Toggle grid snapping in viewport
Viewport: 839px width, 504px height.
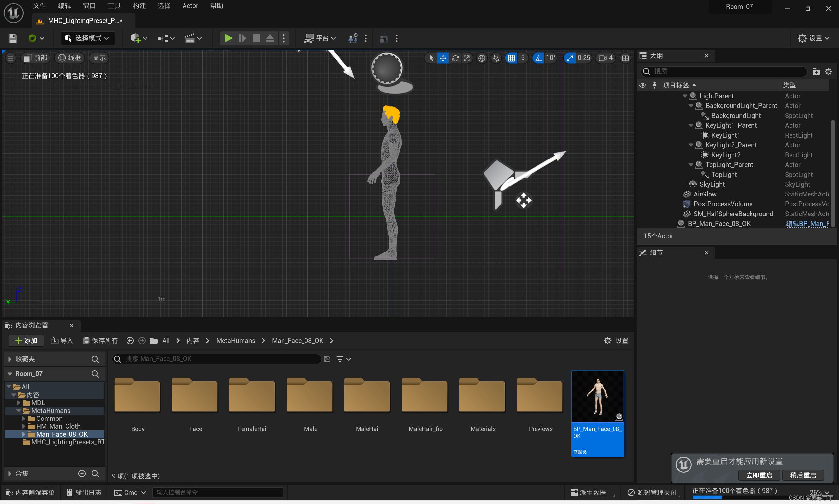point(511,58)
